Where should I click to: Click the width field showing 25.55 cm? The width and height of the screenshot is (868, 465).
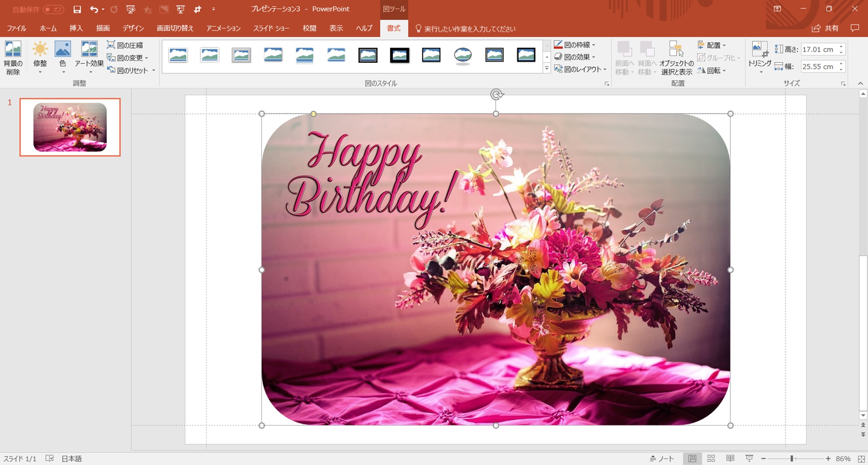coord(819,66)
